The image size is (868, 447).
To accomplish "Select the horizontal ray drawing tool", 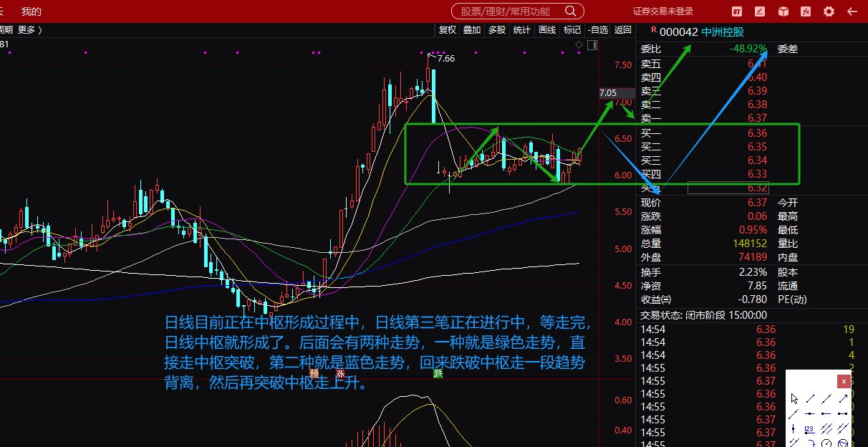I will (x=826, y=414).
